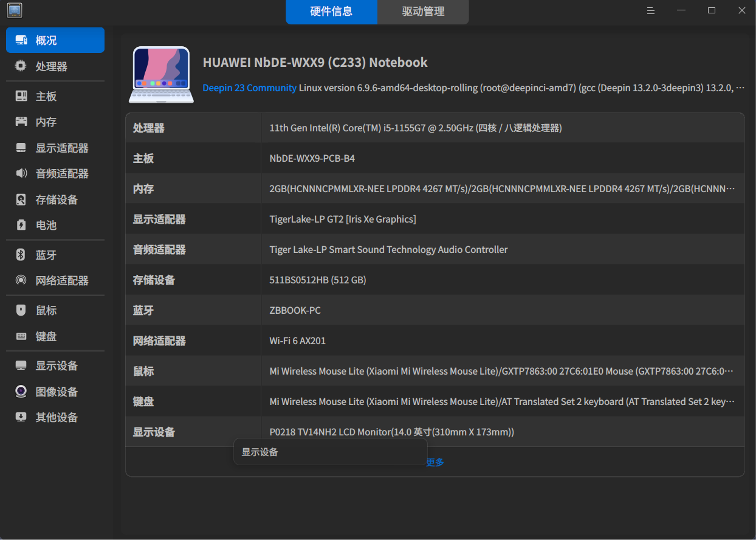
Task: Click the AT Translated Set 2 keyboard value
Action: pyautogui.click(x=502, y=401)
